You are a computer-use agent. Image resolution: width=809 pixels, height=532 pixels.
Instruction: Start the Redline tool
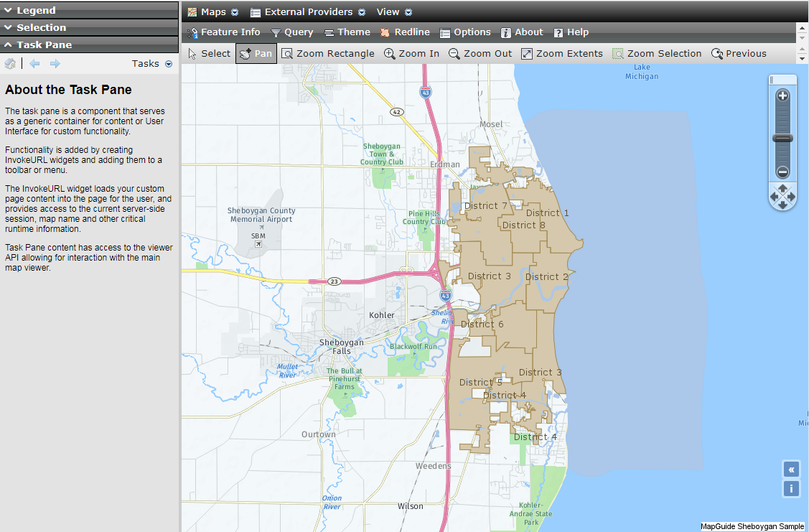pyautogui.click(x=404, y=32)
